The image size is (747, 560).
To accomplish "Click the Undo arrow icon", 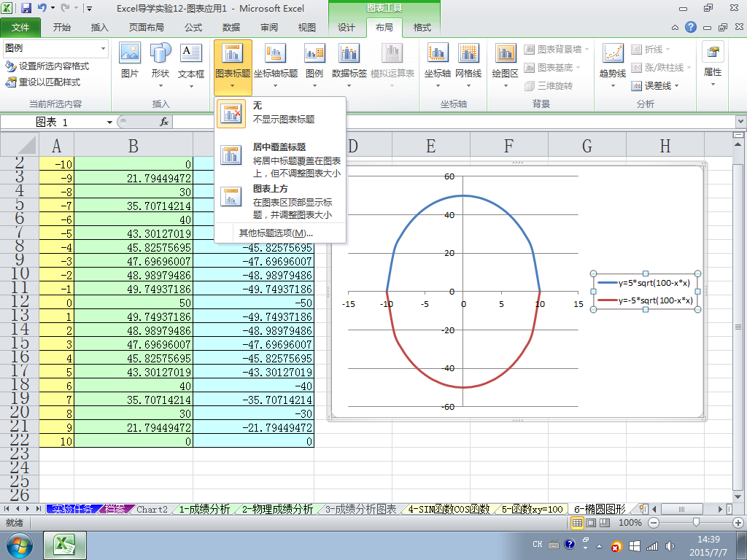I will [x=42, y=8].
